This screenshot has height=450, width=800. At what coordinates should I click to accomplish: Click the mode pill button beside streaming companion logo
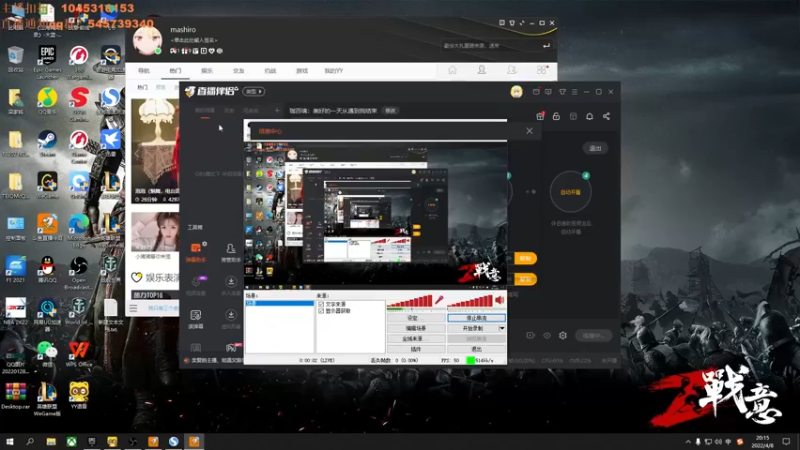tap(253, 91)
